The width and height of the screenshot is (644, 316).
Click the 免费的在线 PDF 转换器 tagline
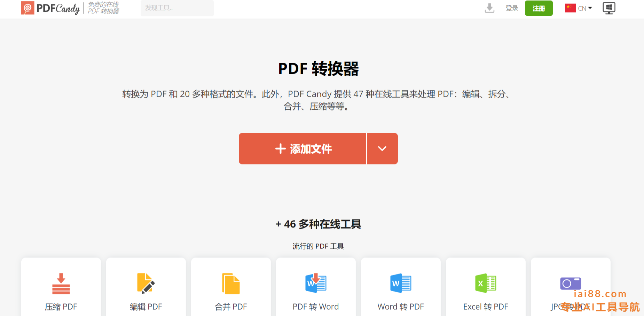tap(103, 8)
